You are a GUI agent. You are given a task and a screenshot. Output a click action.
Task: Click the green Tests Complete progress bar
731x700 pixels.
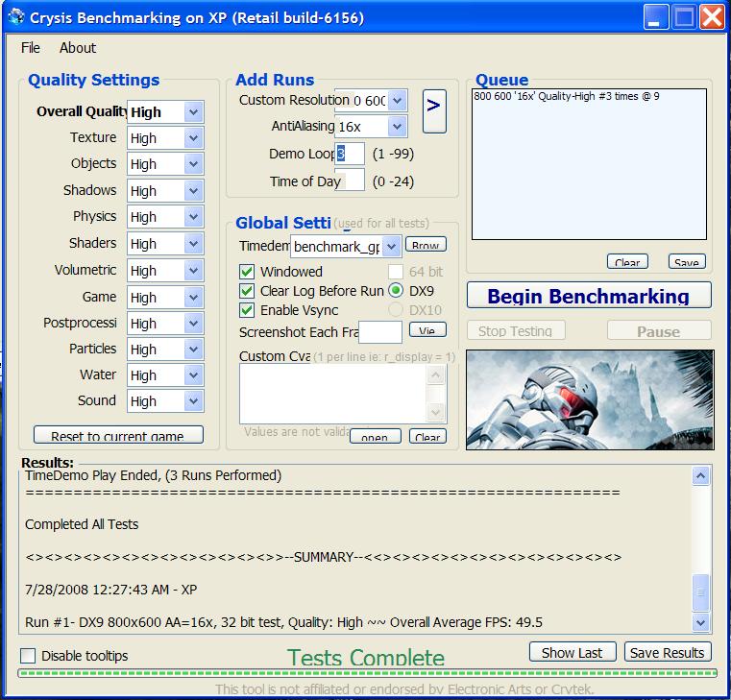[x=367, y=673]
